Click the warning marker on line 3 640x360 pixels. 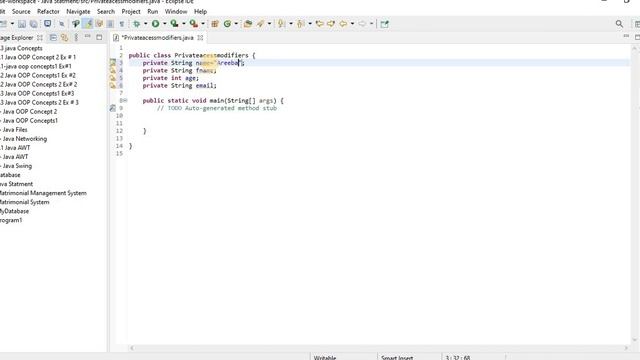click(x=113, y=63)
